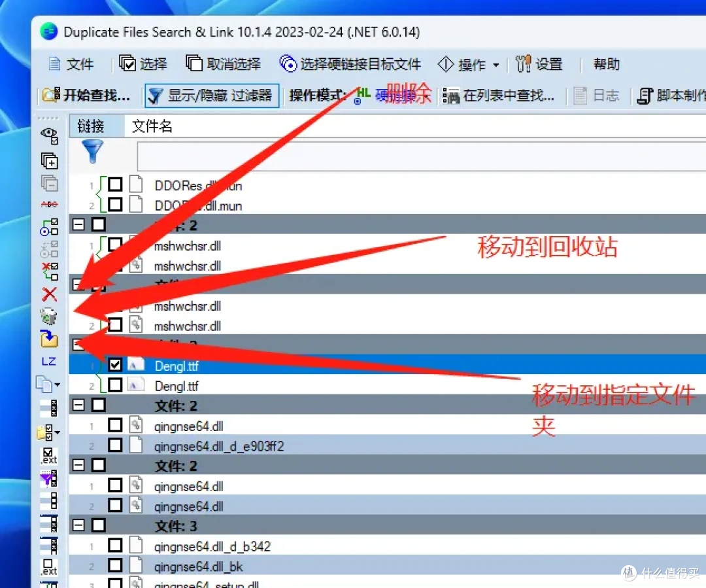Click the 开始查找... button
This screenshot has height=588, width=706.
tap(86, 95)
